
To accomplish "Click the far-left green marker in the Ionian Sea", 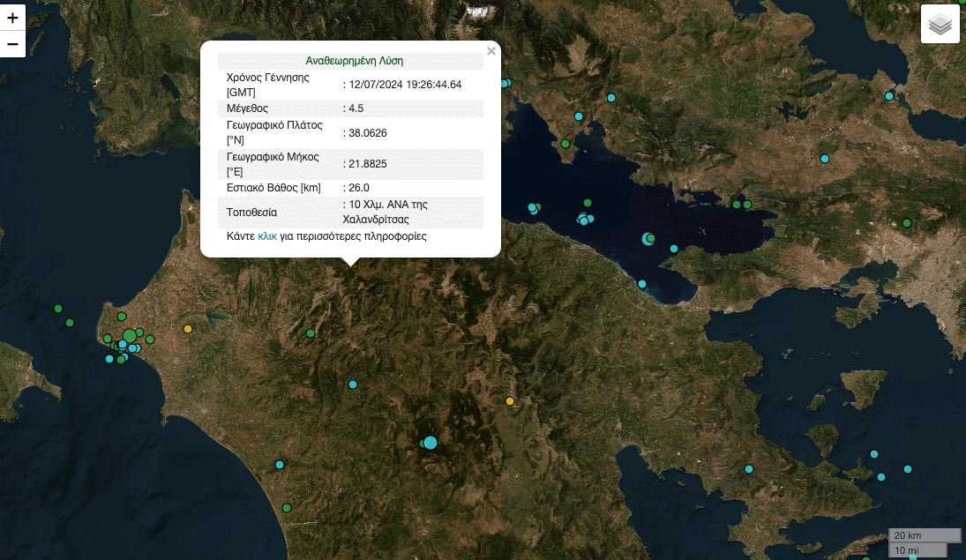I will tap(58, 309).
